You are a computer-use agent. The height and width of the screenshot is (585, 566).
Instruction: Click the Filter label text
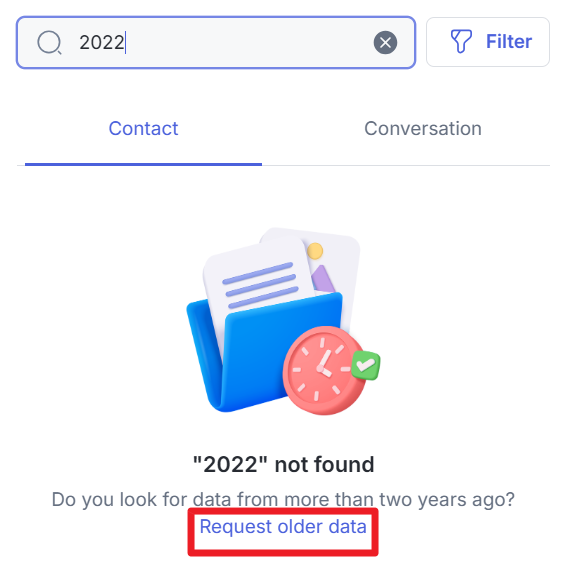point(509,41)
